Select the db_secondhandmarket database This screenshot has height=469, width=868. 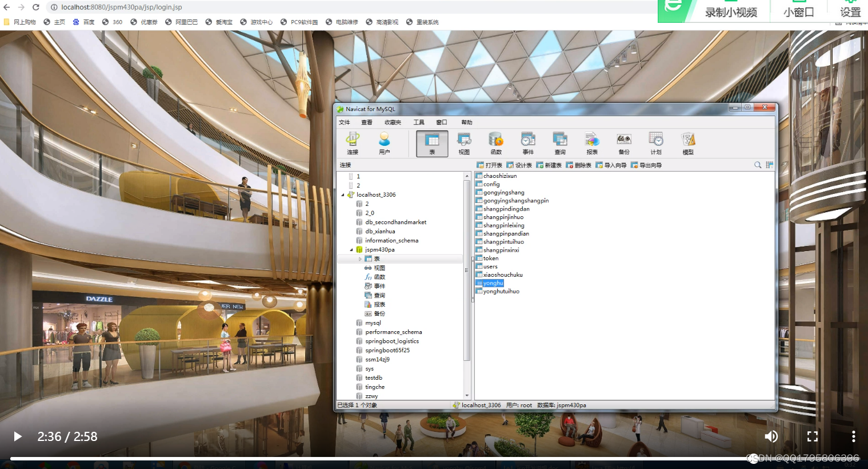[x=395, y=222]
